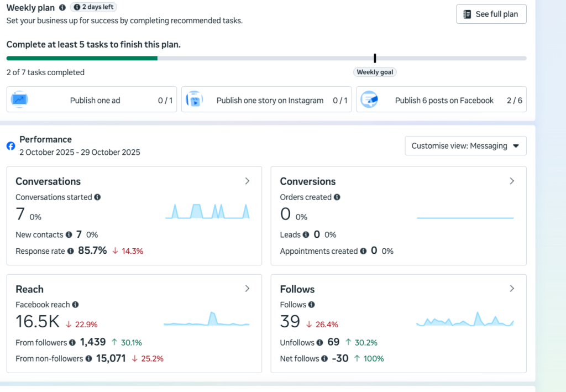
Task: Click info icon beside Appointments created
Action: pyautogui.click(x=364, y=251)
